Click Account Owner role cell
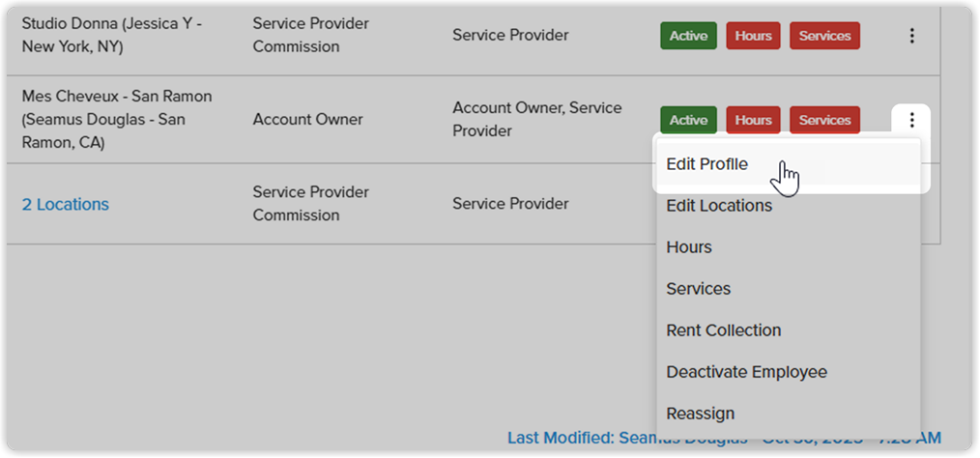 (x=307, y=120)
